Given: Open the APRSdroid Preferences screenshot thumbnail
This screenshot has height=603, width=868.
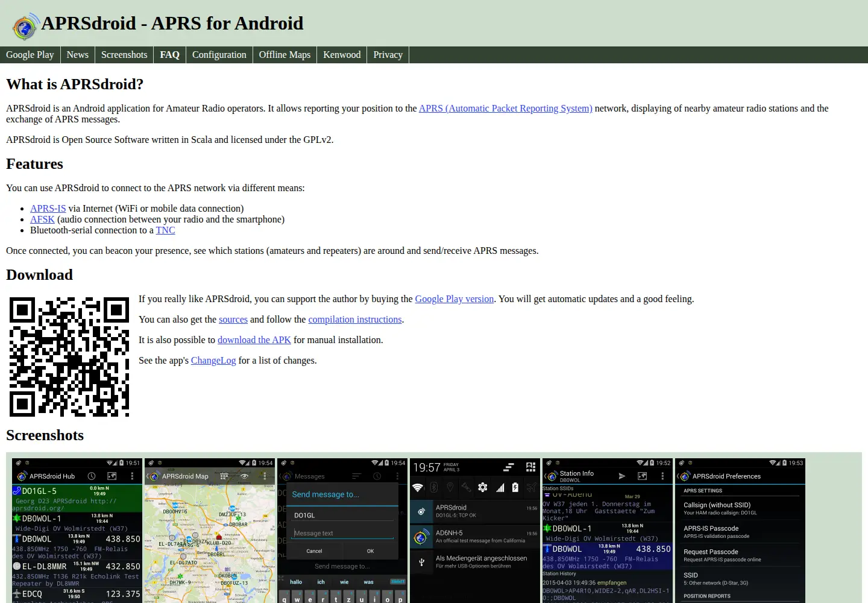Looking at the screenshot, I should point(740,531).
